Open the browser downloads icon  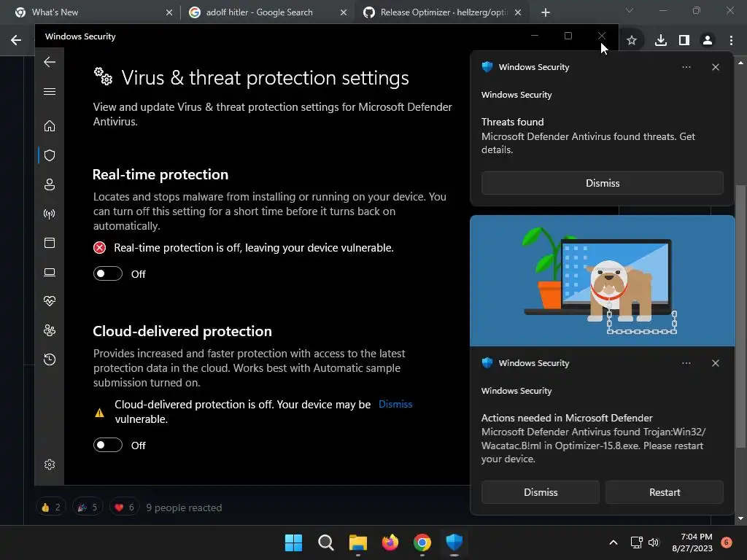pos(661,41)
